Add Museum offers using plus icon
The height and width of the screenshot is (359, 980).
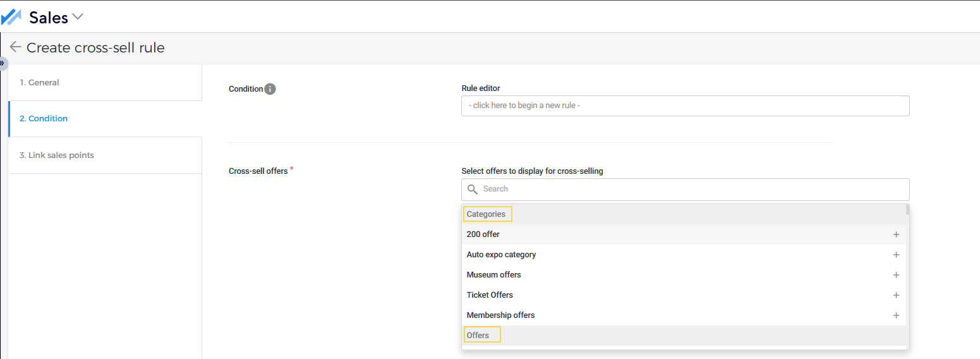click(895, 275)
